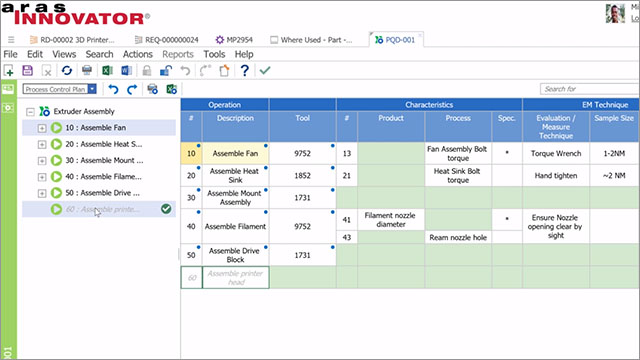Open Help with the question mark icon
The width and height of the screenshot is (640, 360).
[244, 71]
